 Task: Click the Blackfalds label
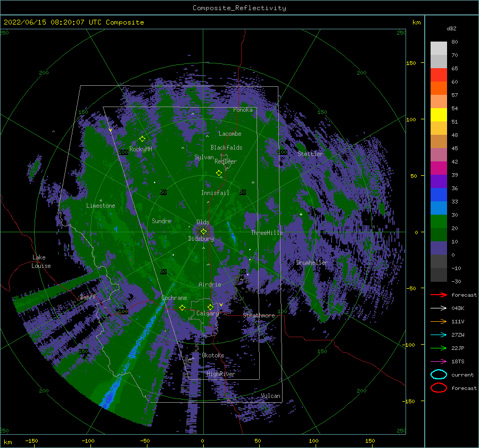pos(226,148)
